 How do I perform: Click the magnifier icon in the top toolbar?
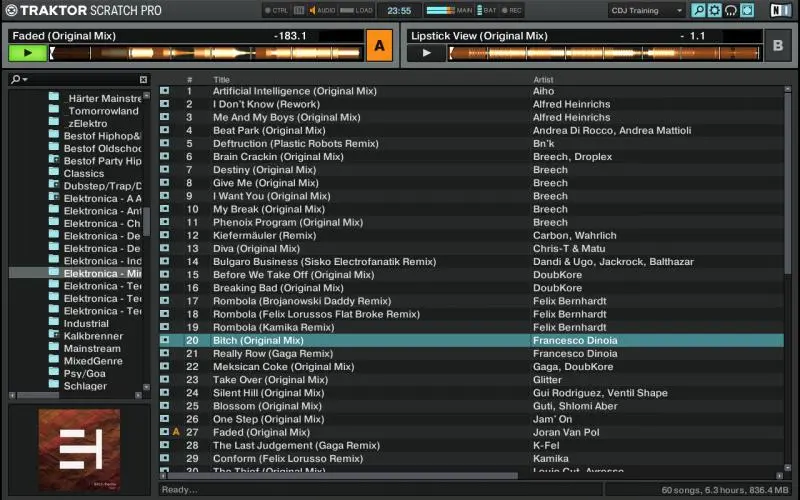[698, 10]
